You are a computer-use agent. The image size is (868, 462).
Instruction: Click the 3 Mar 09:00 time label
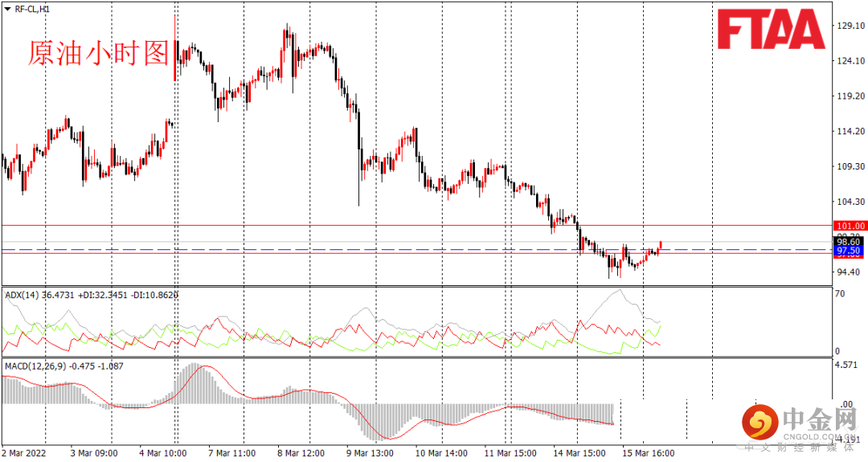(x=93, y=453)
